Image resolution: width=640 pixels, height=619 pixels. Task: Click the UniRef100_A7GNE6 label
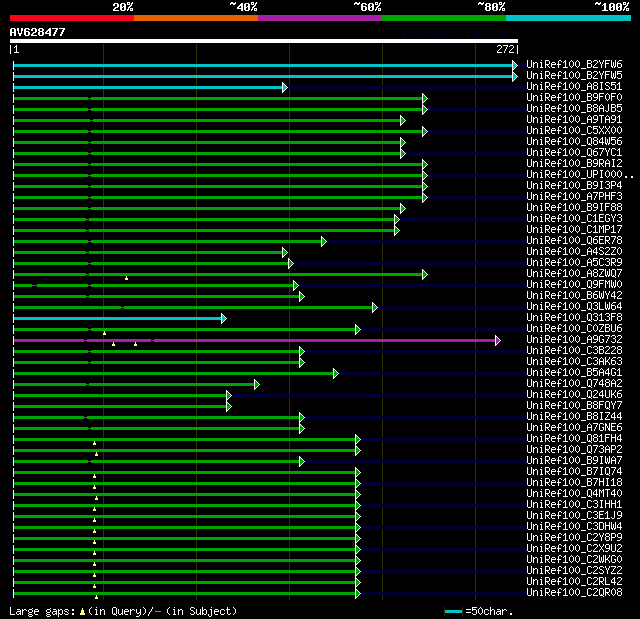[574, 427]
